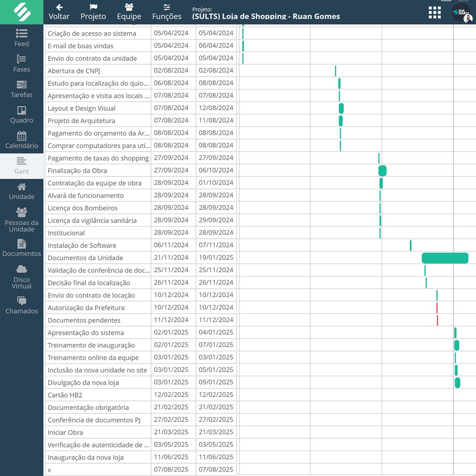Image resolution: width=476 pixels, height=476 pixels.
Task: Open Quadro via the board icon
Action: coord(21,111)
